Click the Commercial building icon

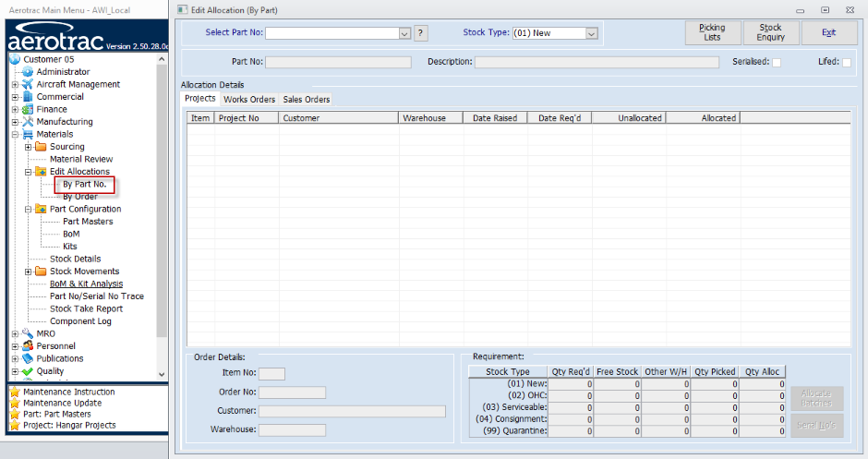pos(28,97)
